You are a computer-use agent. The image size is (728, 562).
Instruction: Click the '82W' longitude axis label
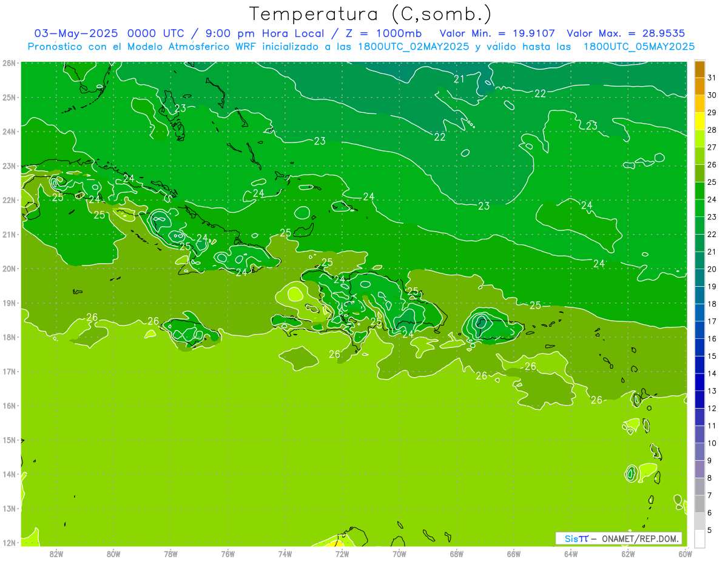pyautogui.click(x=56, y=554)
